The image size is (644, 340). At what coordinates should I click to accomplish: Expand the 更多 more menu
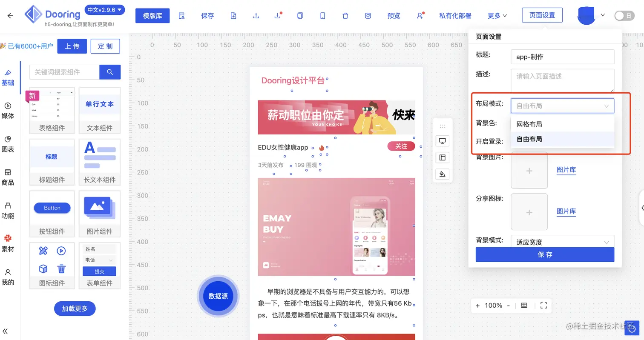point(497,16)
